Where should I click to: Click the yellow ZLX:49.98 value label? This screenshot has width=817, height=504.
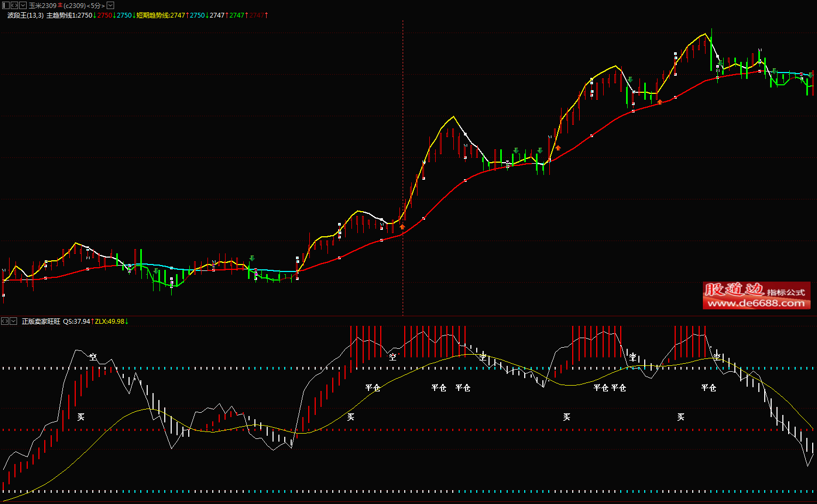click(109, 322)
